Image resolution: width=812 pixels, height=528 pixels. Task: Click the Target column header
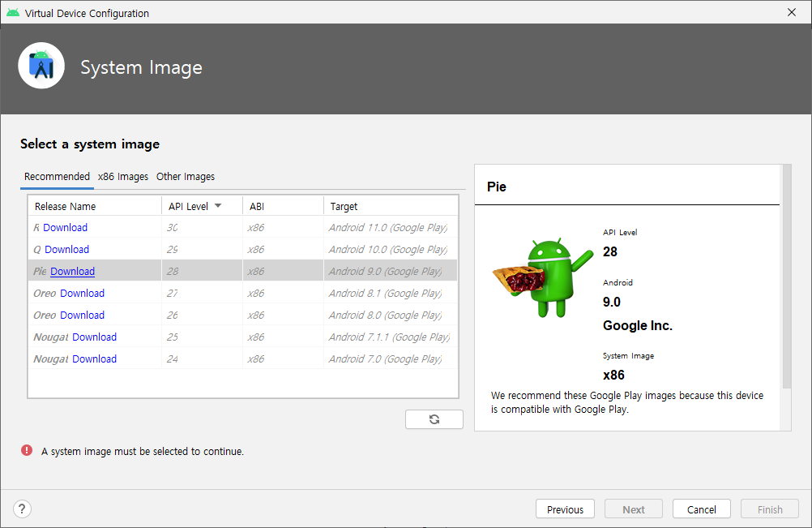391,206
